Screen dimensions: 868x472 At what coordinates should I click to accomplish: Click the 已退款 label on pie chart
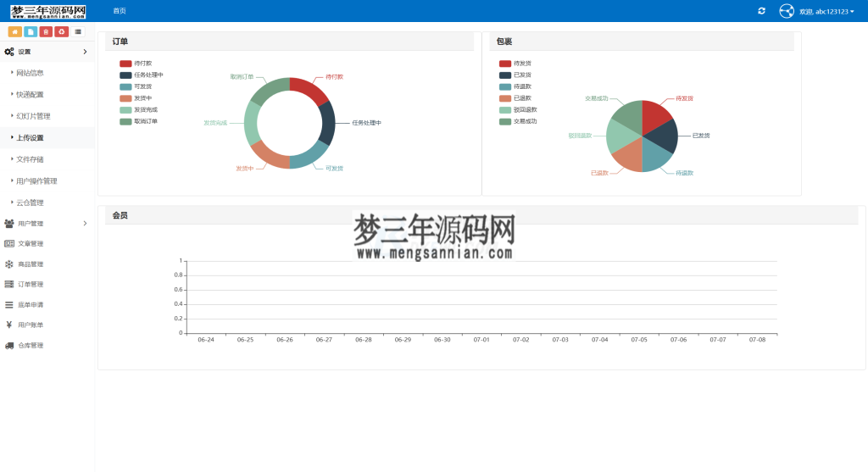[x=599, y=173]
